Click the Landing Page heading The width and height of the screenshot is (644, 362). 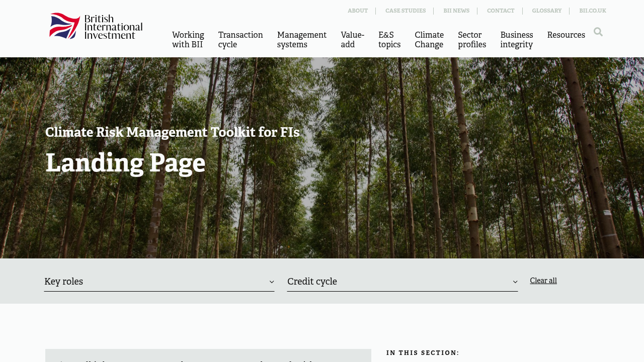point(125,163)
